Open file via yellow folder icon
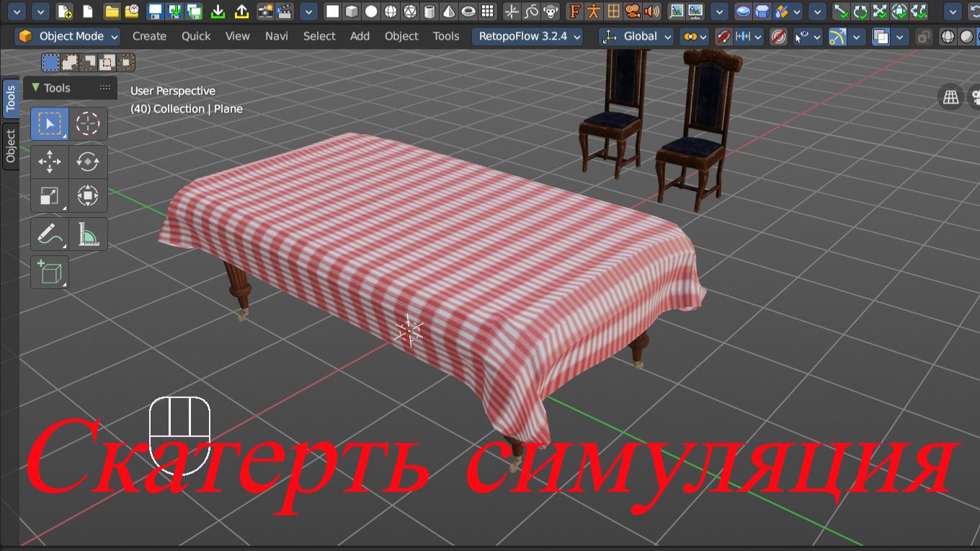The height and width of the screenshot is (551, 980). pos(112,12)
